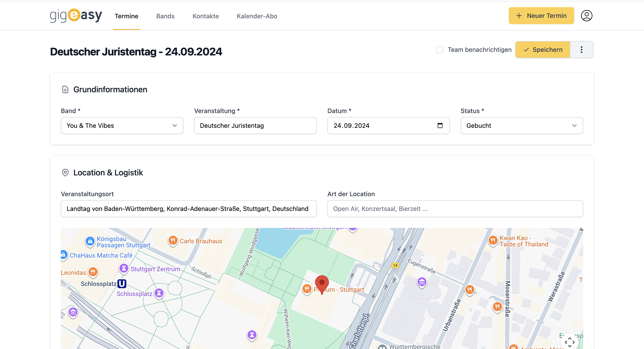Click the Schlossplatz U-Bahn icon
Viewport: 644px width, 349px height.
click(x=122, y=284)
